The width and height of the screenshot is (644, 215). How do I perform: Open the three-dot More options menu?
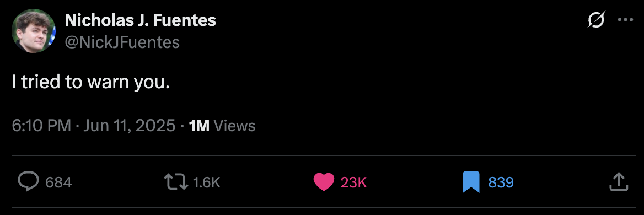click(x=625, y=20)
